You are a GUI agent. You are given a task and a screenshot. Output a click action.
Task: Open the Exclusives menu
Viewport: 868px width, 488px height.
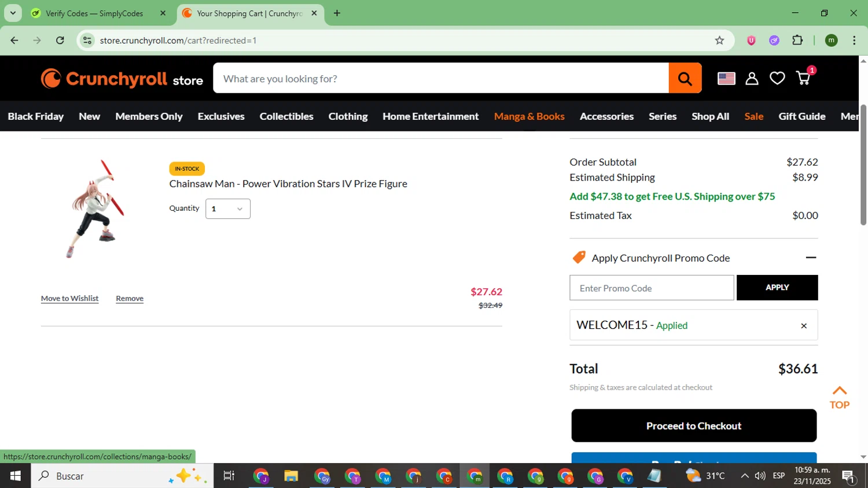tap(221, 116)
